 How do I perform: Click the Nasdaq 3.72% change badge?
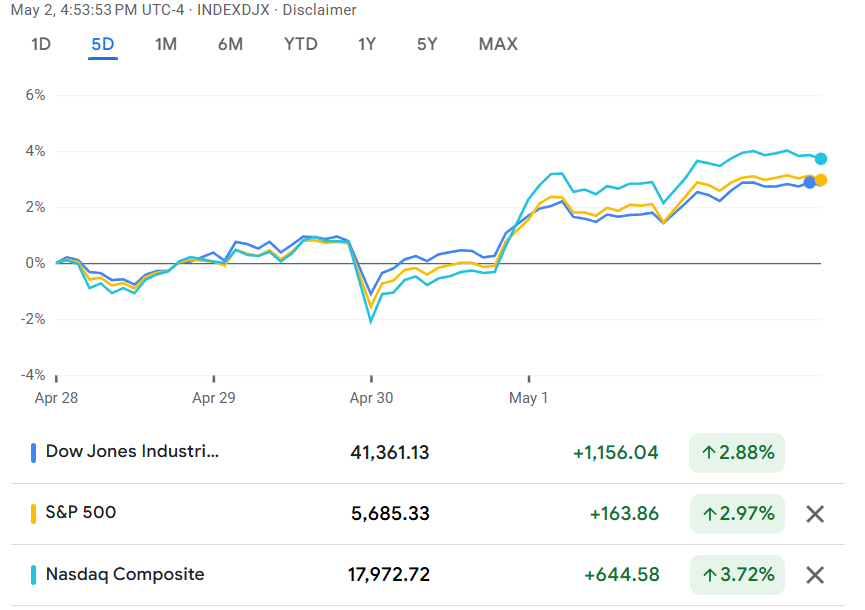(x=737, y=575)
